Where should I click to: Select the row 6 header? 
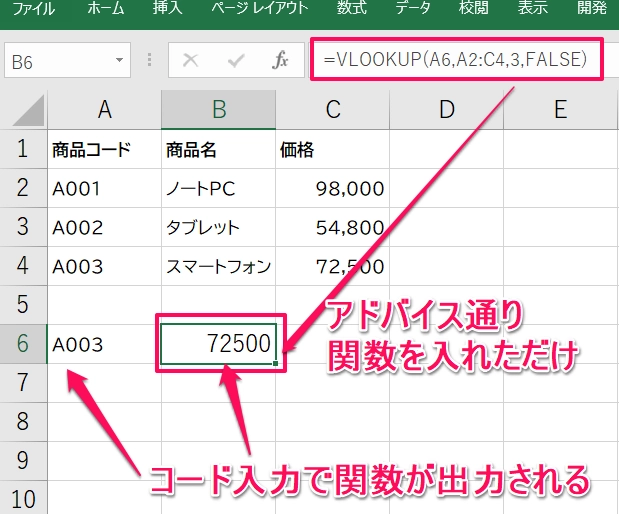pyautogui.click(x=23, y=344)
